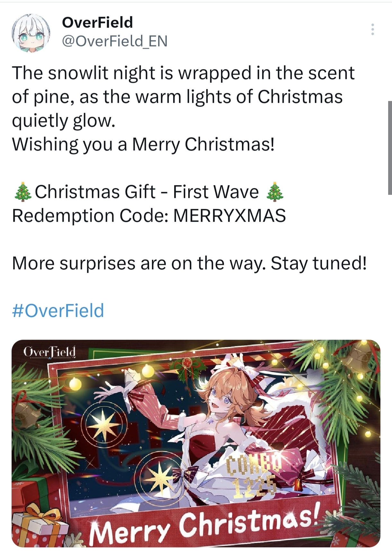Image resolution: width=392 pixels, height=554 pixels.
Task: Open the OverField profile avatar
Action: [x=31, y=32]
